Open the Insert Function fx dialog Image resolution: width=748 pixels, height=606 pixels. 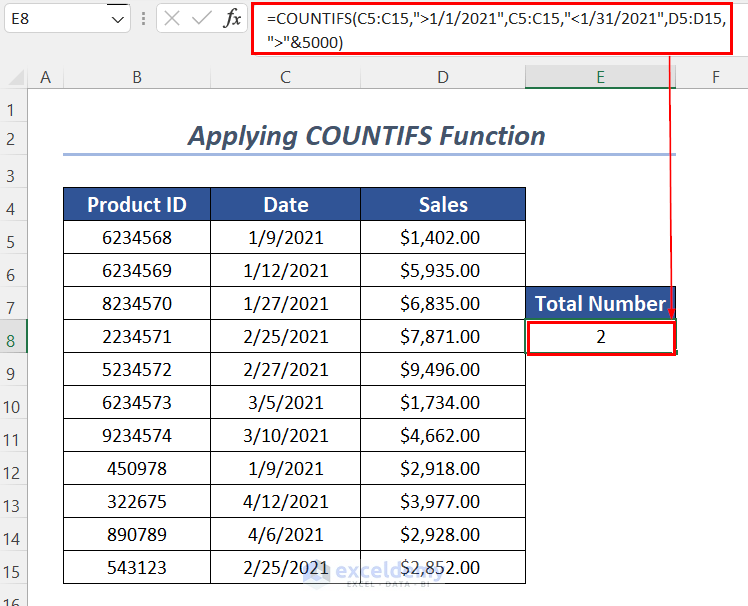tap(232, 18)
